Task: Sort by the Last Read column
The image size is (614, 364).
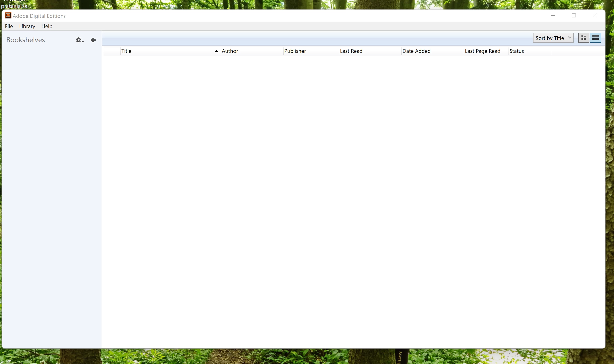Action: pos(351,51)
